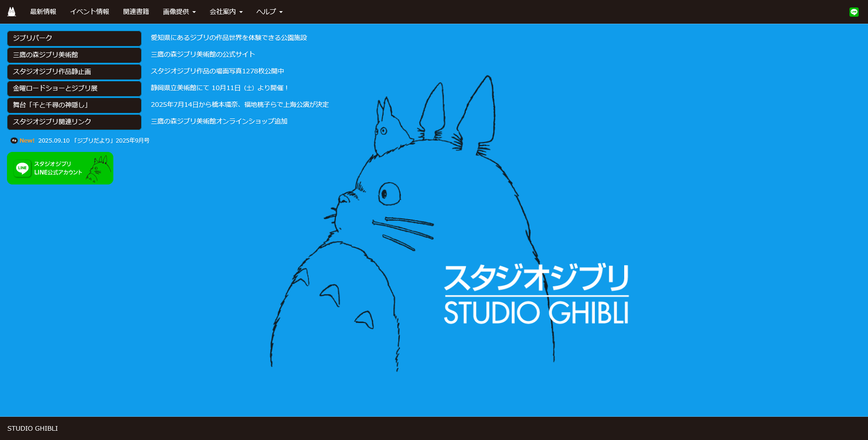Expand the 画像提供 dropdown menu

point(179,12)
